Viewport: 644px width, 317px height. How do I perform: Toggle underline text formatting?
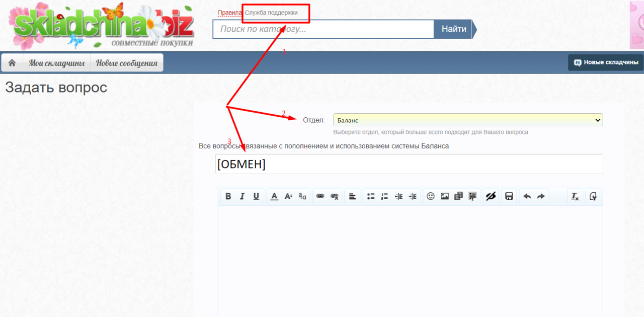tap(256, 196)
